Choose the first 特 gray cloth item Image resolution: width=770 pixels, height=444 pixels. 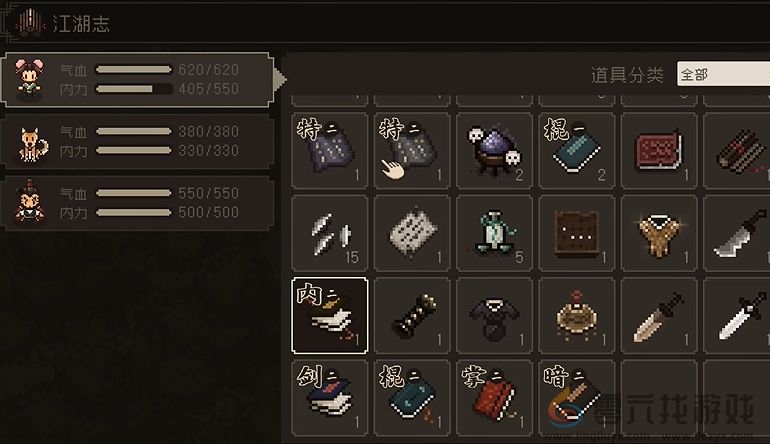point(330,150)
